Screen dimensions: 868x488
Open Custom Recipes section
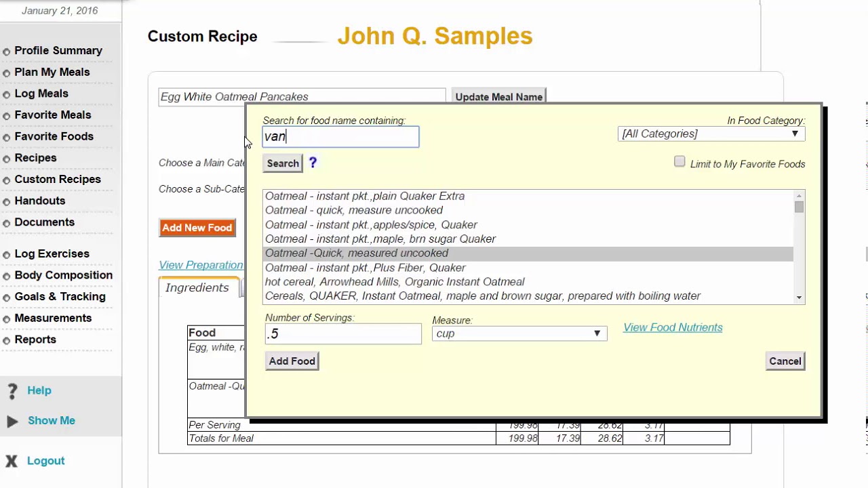[x=58, y=180]
